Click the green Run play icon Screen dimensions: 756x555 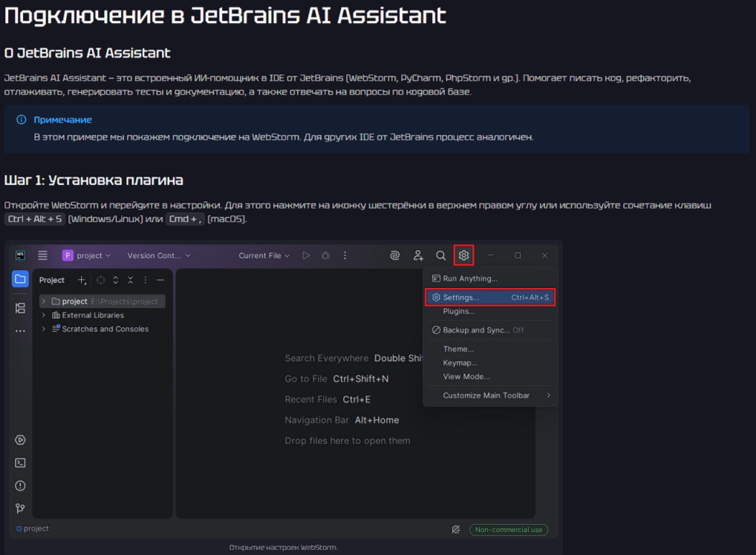tap(306, 255)
